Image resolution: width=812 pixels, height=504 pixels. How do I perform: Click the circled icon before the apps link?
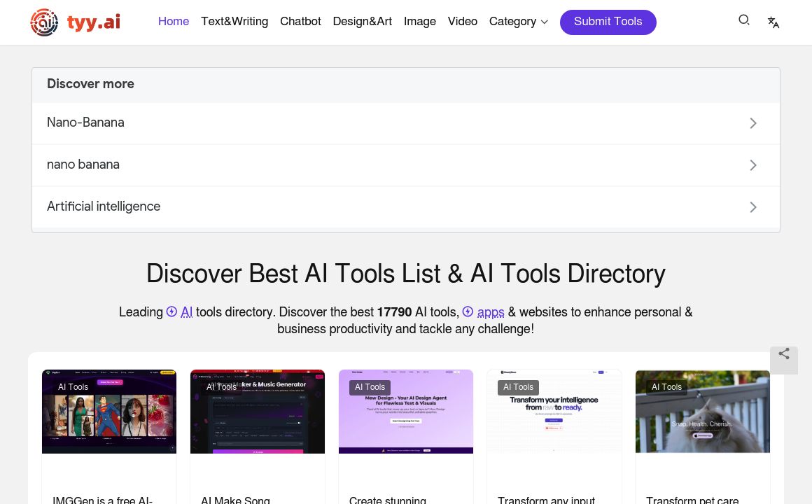point(468,312)
